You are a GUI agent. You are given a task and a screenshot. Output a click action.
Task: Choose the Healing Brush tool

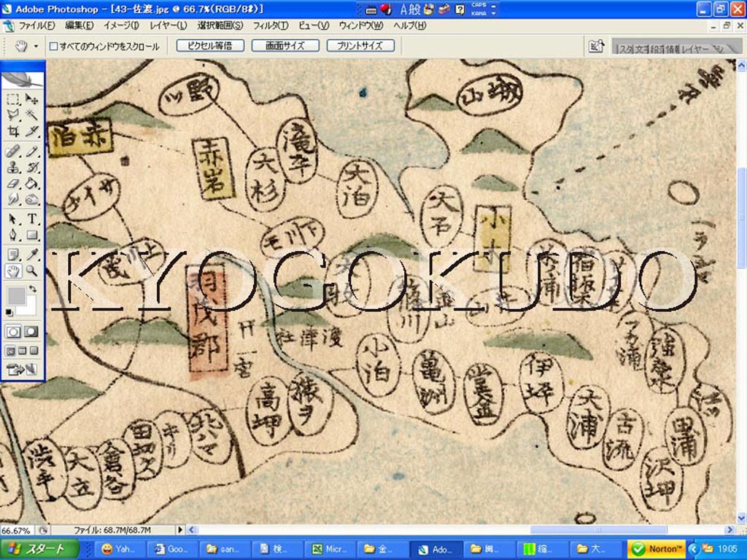click(13, 152)
